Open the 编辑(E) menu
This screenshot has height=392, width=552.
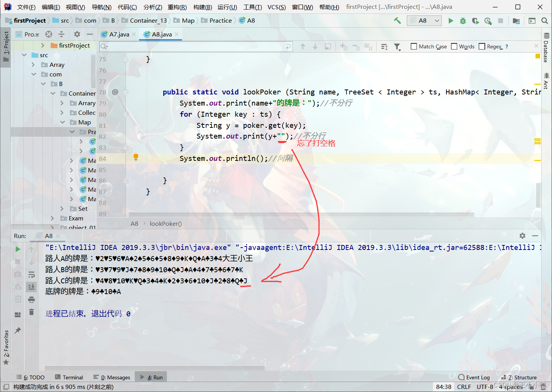coord(51,7)
